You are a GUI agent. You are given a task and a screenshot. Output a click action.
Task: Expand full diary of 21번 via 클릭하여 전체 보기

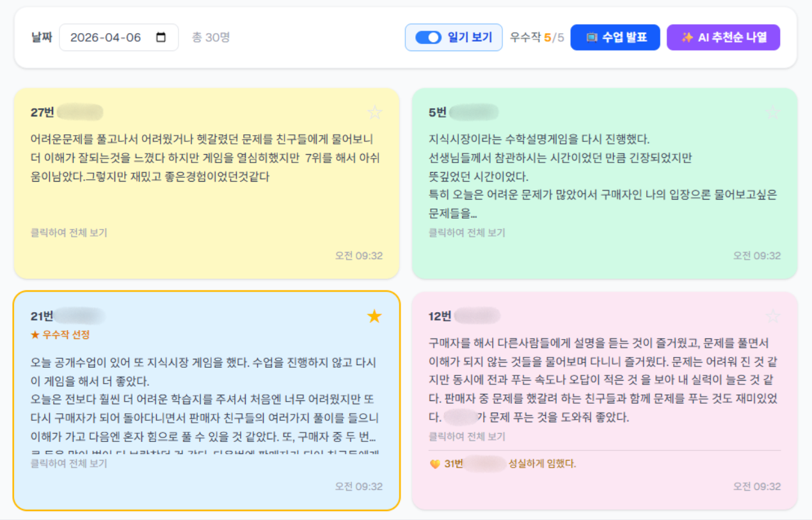[x=69, y=463]
